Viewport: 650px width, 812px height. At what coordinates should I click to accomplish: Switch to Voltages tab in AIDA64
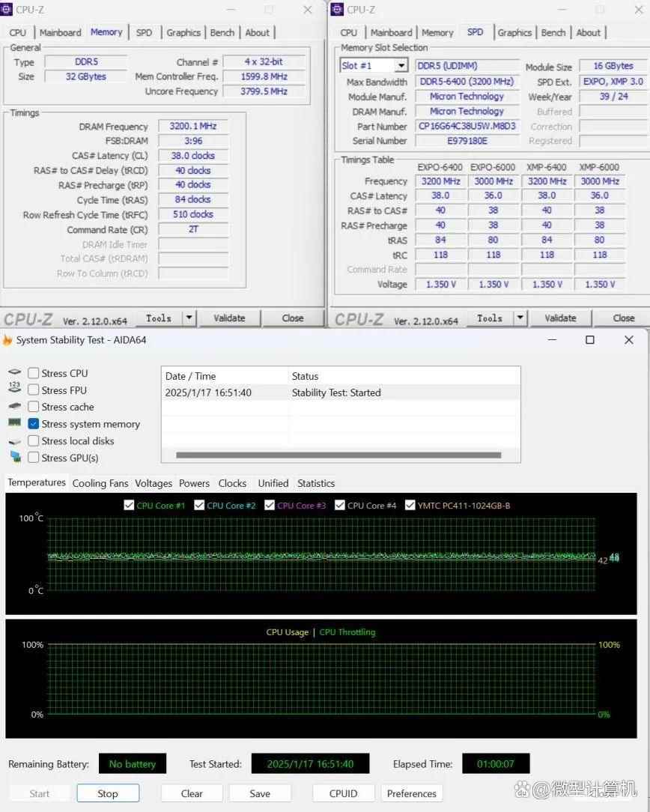tap(154, 482)
